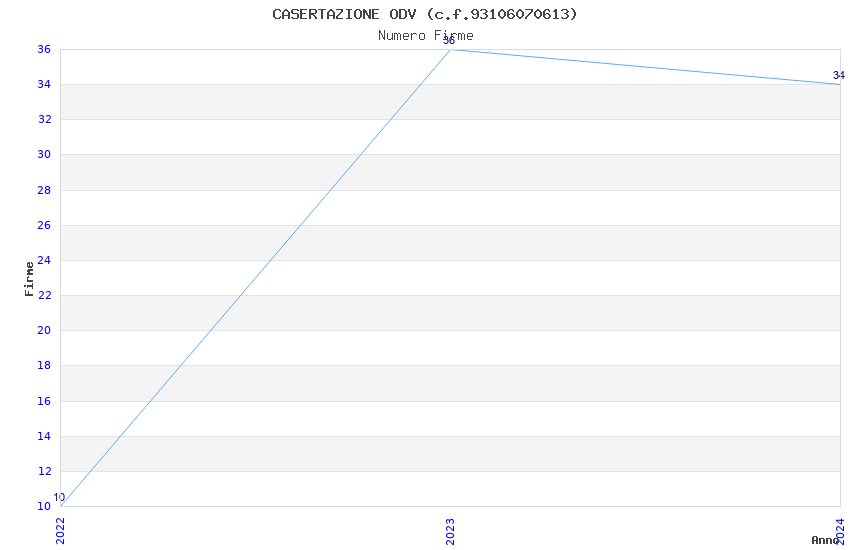Click the Anno x-axis title
Viewport: 850px width, 550px height.
(825, 540)
